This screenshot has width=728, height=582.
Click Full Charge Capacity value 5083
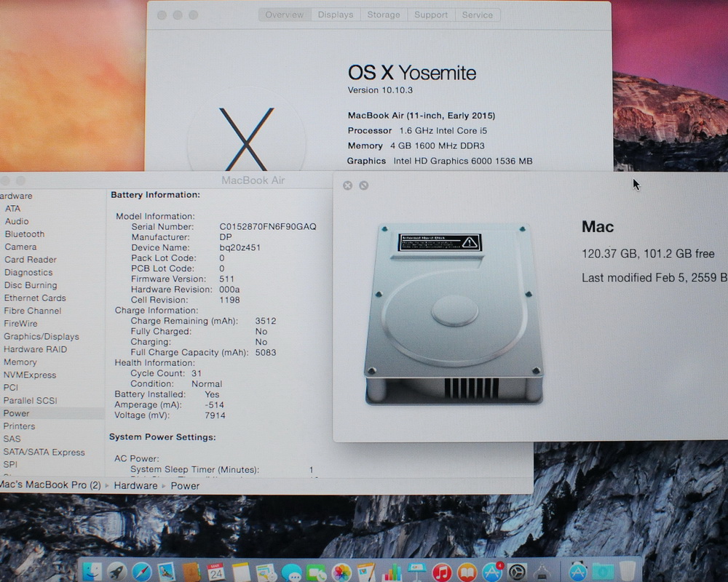coord(266,353)
